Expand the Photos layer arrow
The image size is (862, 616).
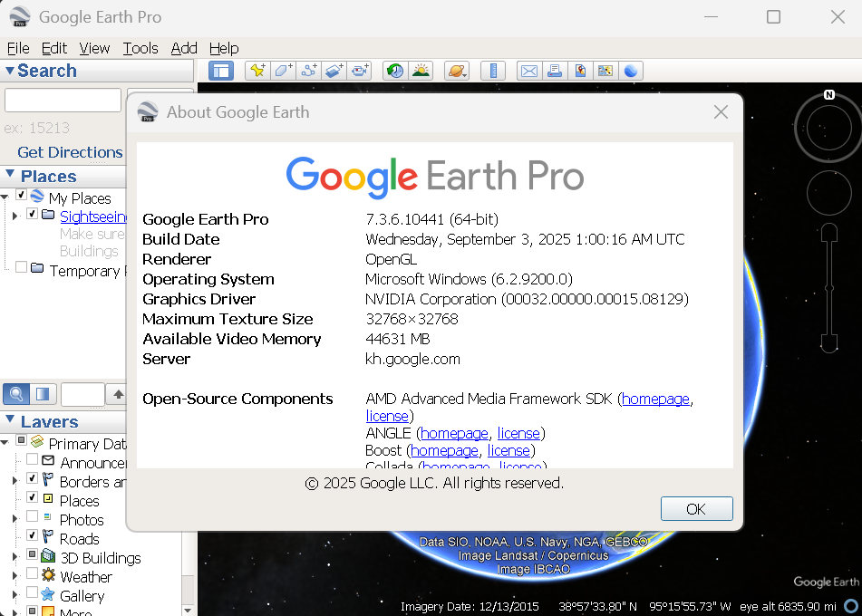pyautogui.click(x=15, y=519)
